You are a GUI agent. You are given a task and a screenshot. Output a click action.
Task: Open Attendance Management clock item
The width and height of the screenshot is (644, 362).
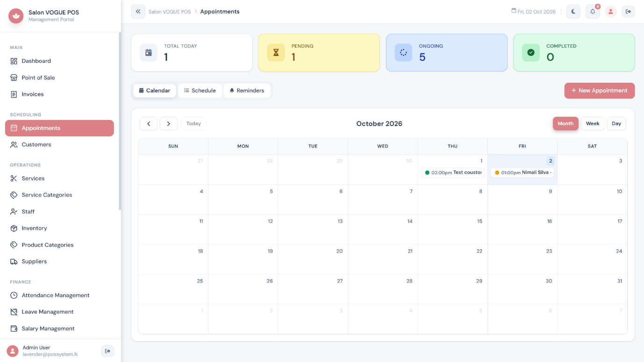click(59, 295)
